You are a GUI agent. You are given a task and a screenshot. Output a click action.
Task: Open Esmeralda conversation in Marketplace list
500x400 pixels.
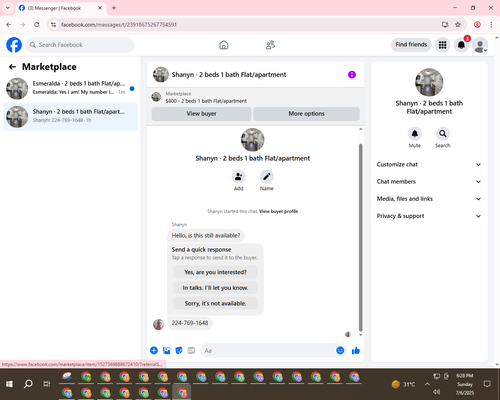(70, 89)
